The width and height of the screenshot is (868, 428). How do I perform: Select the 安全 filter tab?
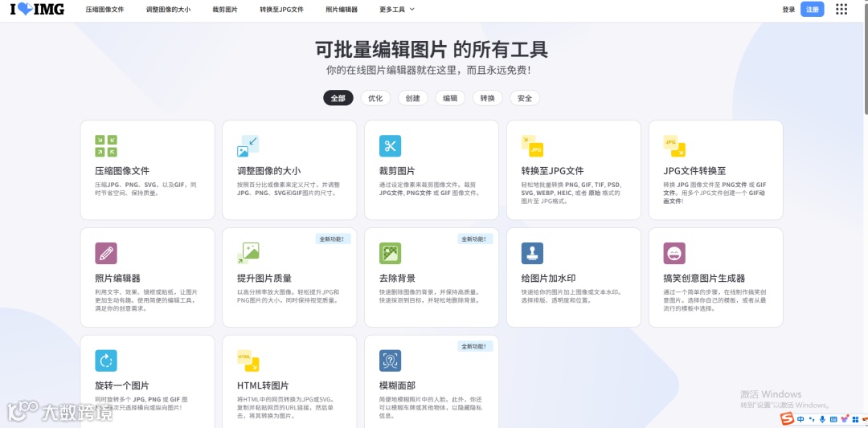(525, 98)
